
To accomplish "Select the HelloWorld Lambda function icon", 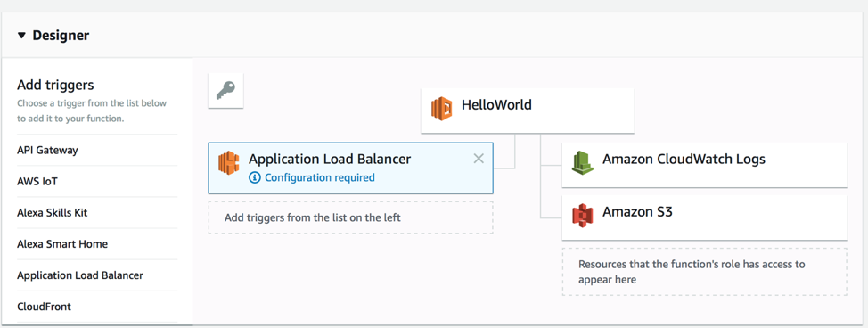I will [441, 109].
